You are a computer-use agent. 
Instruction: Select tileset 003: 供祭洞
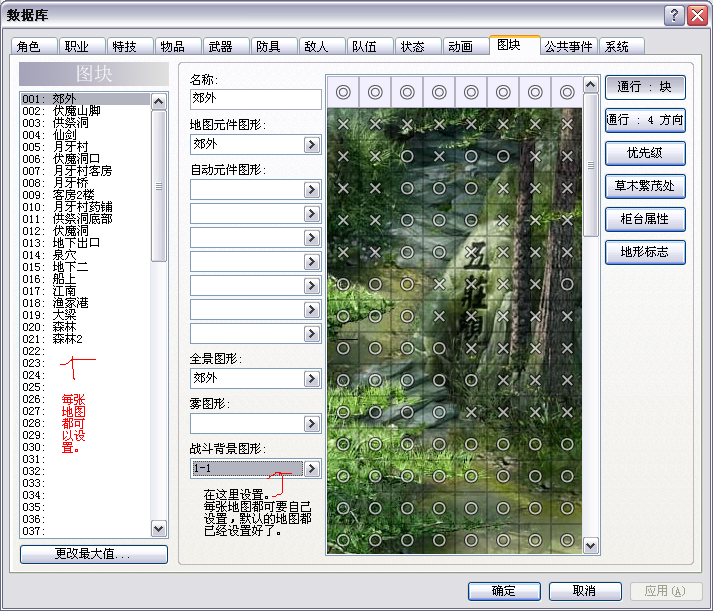click(x=85, y=123)
